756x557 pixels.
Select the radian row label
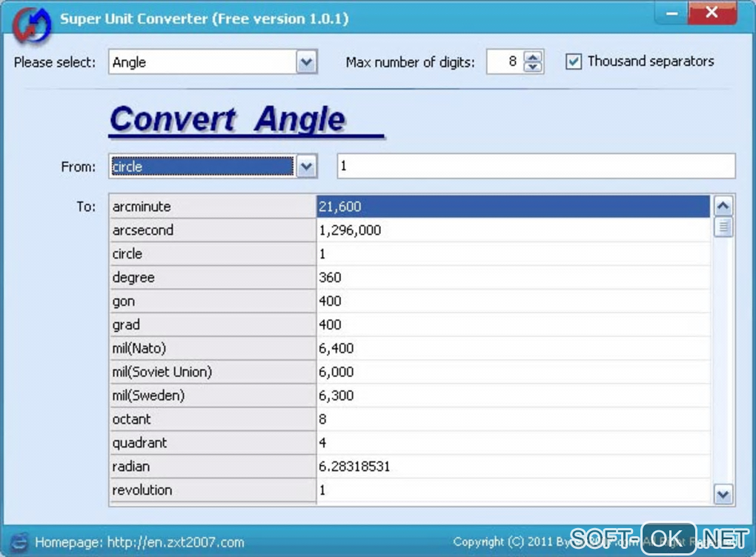coord(213,466)
